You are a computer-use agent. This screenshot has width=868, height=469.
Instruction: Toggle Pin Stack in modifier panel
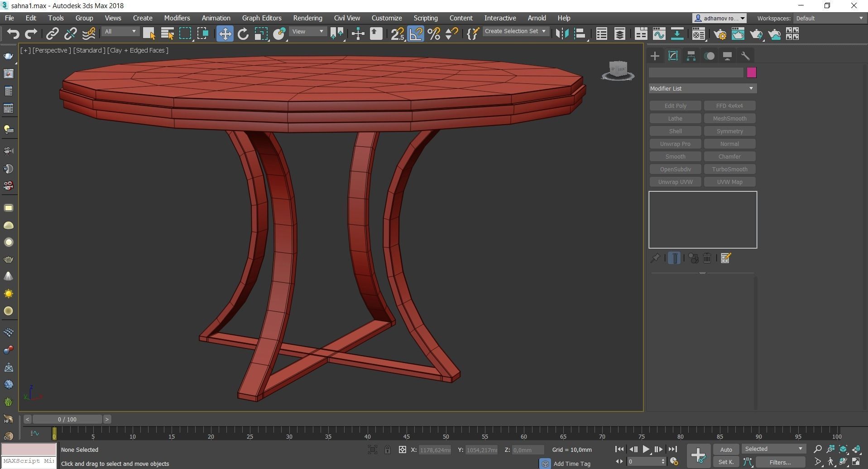point(655,258)
